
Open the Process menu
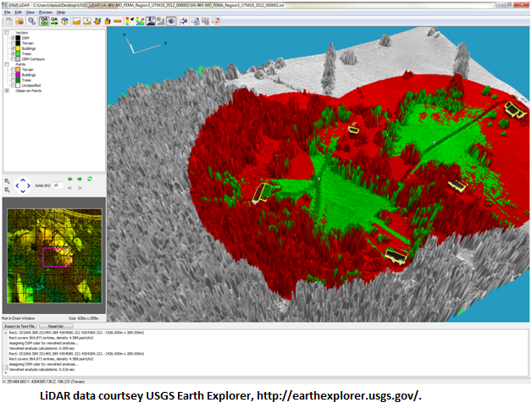46,12
